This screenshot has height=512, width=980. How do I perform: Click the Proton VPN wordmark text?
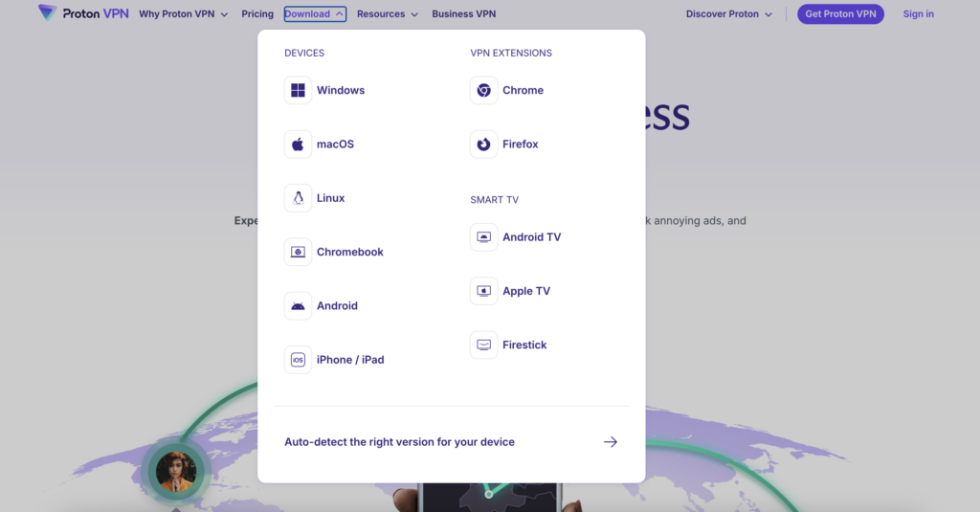click(x=96, y=13)
